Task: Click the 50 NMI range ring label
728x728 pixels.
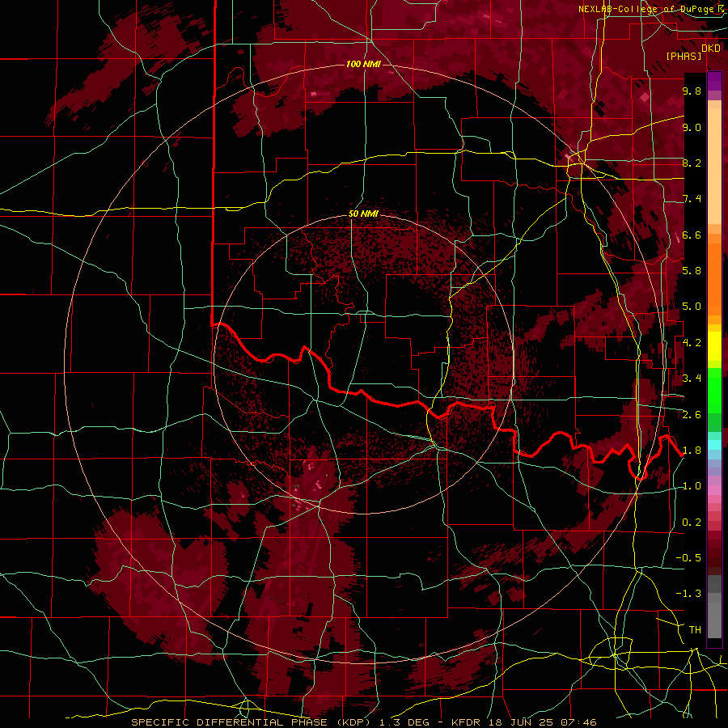Action: point(363,214)
